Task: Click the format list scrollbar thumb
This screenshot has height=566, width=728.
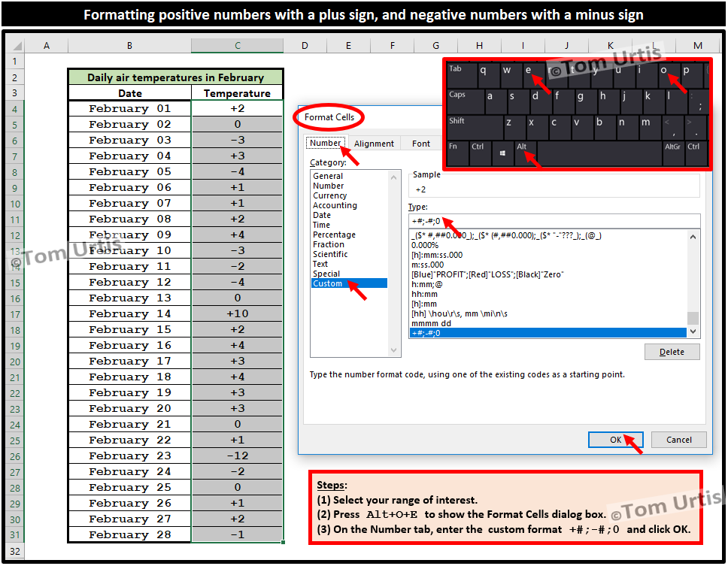Action: 693,318
